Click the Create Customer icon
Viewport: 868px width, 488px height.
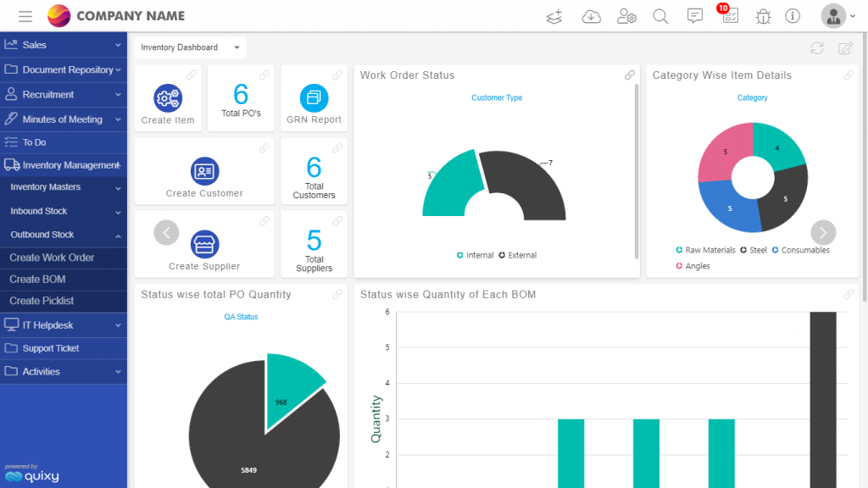click(205, 171)
